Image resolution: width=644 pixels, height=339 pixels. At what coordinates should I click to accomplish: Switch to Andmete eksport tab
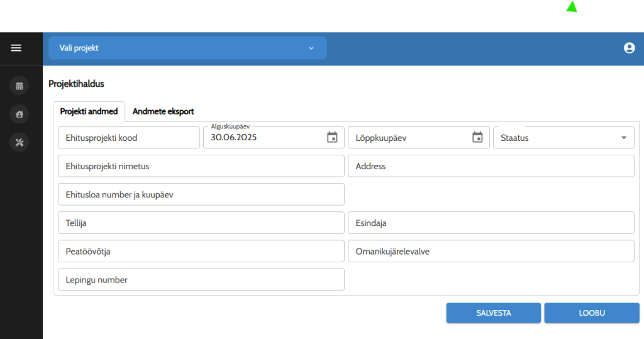(163, 111)
